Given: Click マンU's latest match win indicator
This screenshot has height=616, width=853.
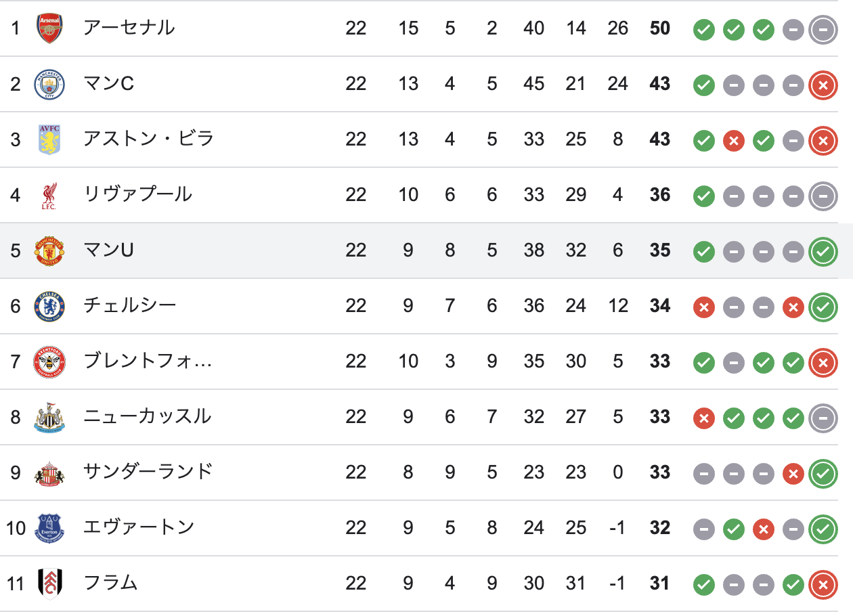Looking at the screenshot, I should click(x=823, y=251).
